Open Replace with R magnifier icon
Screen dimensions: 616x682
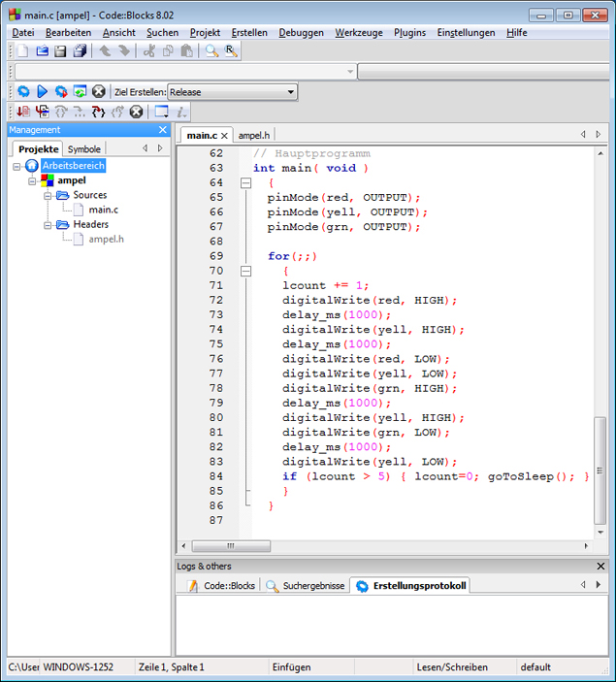pyautogui.click(x=231, y=51)
